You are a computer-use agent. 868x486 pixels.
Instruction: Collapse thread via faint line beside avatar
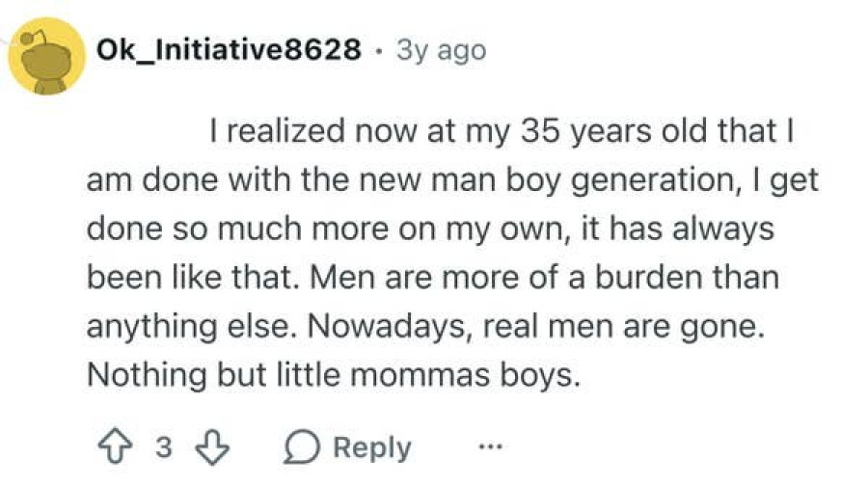point(5,41)
